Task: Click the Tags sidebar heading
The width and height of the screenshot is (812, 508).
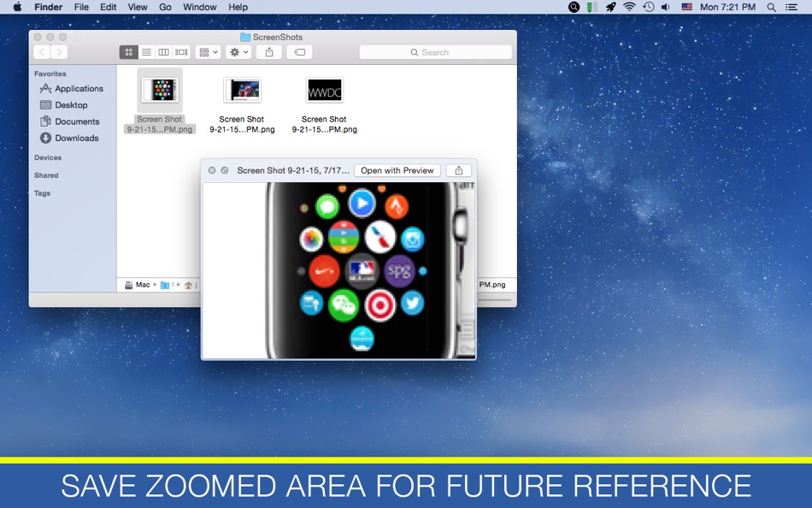Action: coord(42,192)
